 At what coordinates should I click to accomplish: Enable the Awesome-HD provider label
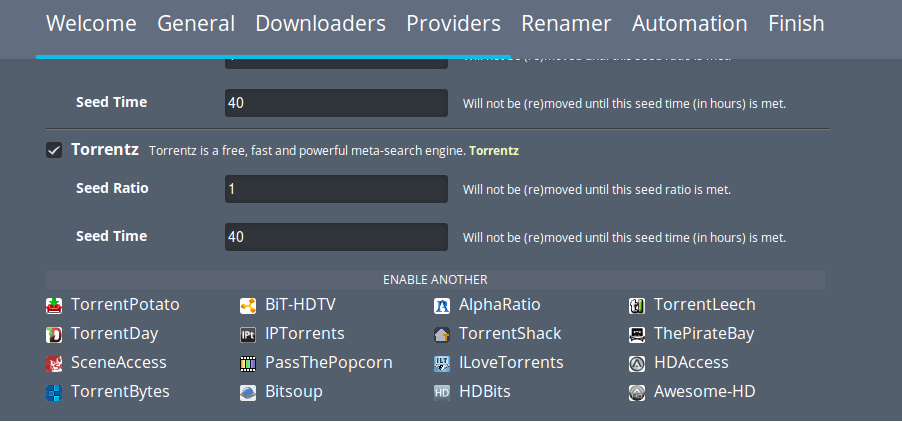tap(705, 392)
